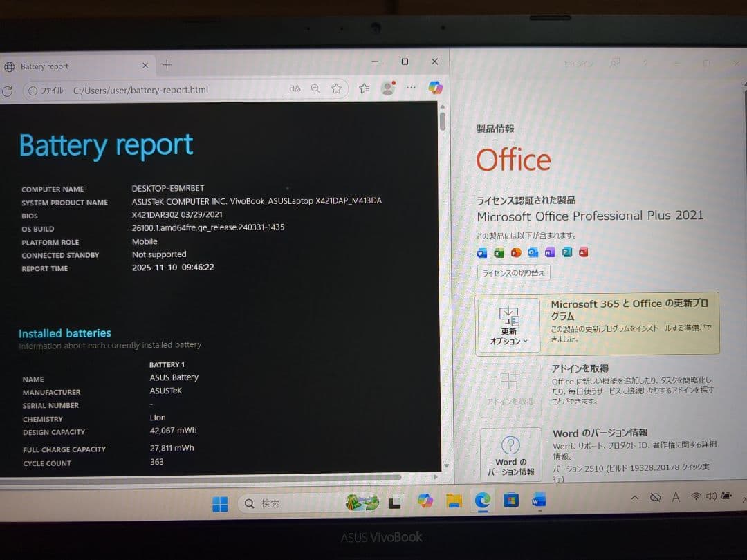747x560 pixels.
Task: Click the Word バージョン情報 question mark icon
Action: pyautogui.click(x=510, y=443)
